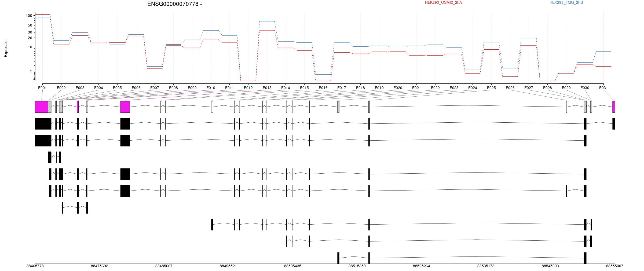
Task: Click exon label E009
Action: [192, 88]
